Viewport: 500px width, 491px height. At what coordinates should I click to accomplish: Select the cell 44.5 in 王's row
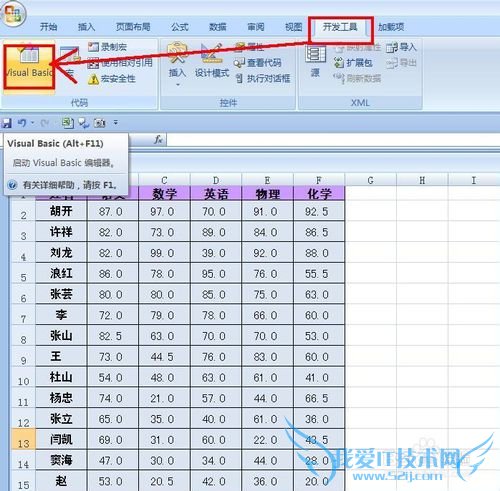164,357
